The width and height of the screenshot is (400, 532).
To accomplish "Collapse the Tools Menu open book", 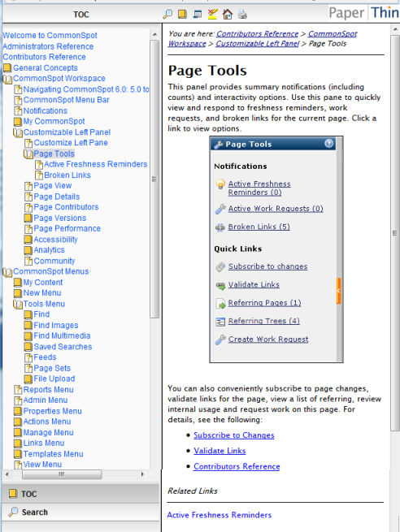I will (x=18, y=305).
